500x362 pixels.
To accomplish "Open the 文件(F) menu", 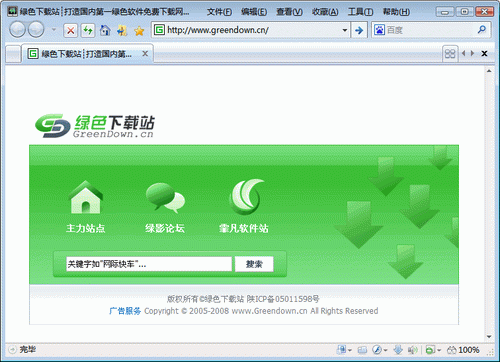I will click(219, 12).
